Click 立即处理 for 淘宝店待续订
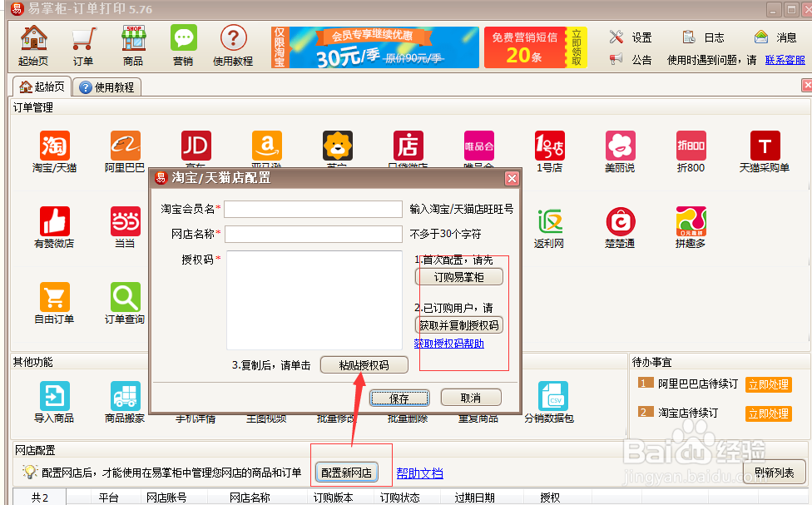 click(769, 413)
